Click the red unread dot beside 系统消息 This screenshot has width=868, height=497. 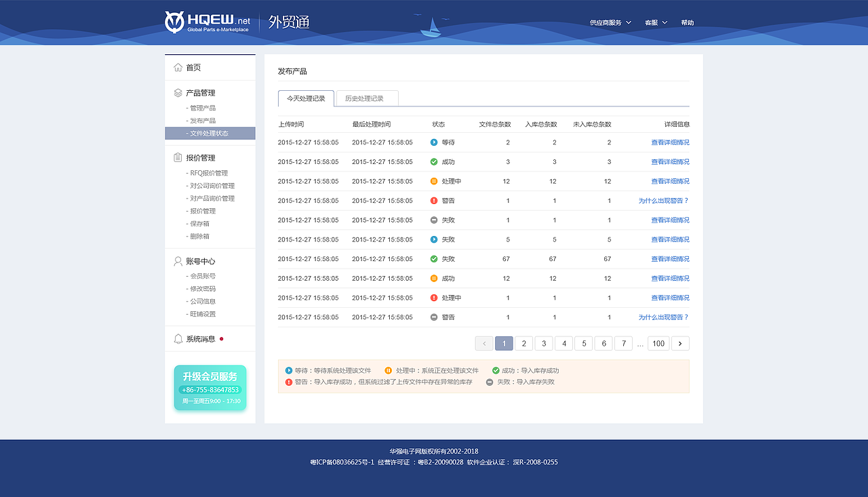[222, 339]
